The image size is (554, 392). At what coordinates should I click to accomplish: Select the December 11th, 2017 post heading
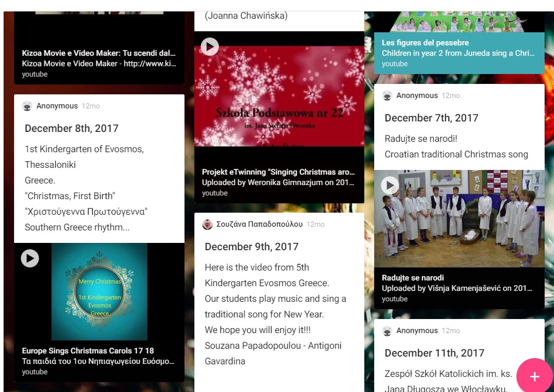434,353
